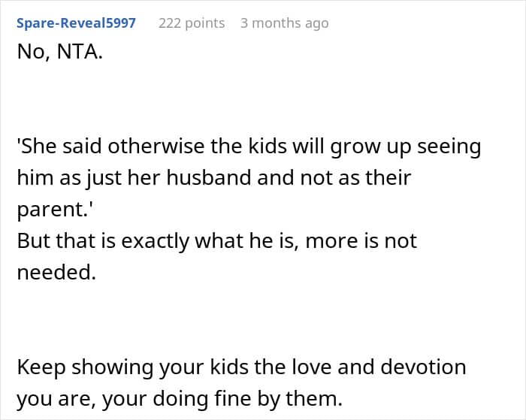The height and width of the screenshot is (420, 526).
Task: Click the word parent.' ending the quote
Action: click(x=55, y=210)
